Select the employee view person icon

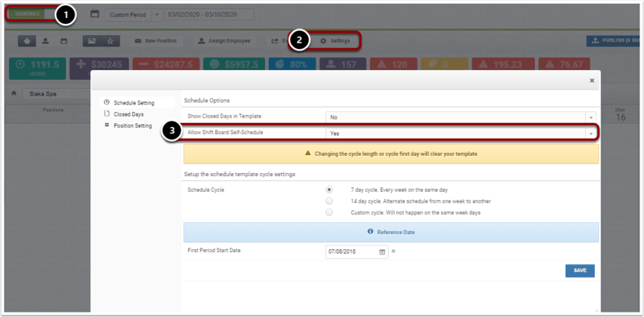[46, 41]
